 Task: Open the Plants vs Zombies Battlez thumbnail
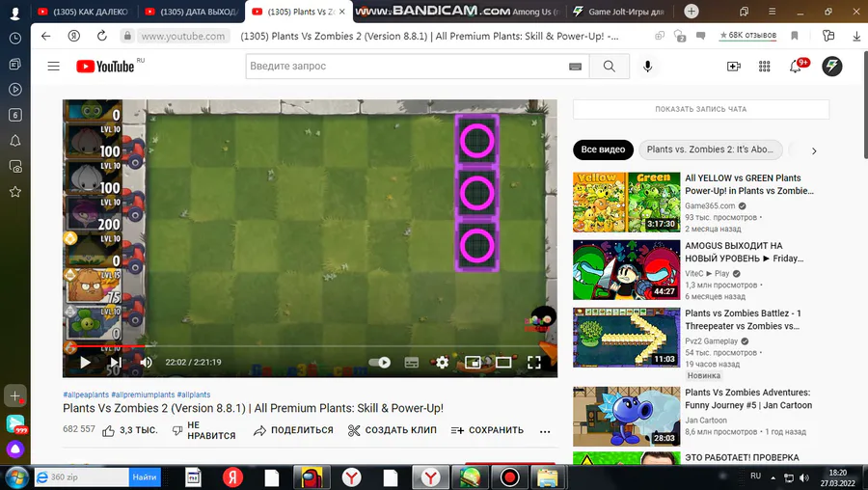coord(626,338)
